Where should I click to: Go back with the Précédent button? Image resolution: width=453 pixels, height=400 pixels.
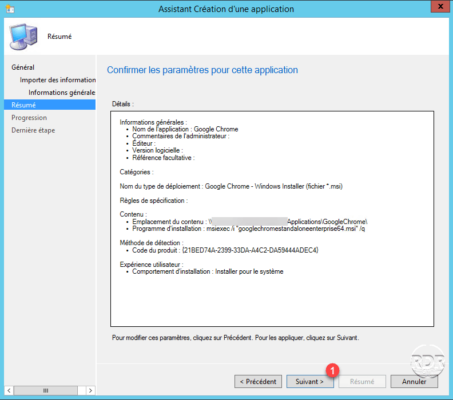(x=258, y=381)
